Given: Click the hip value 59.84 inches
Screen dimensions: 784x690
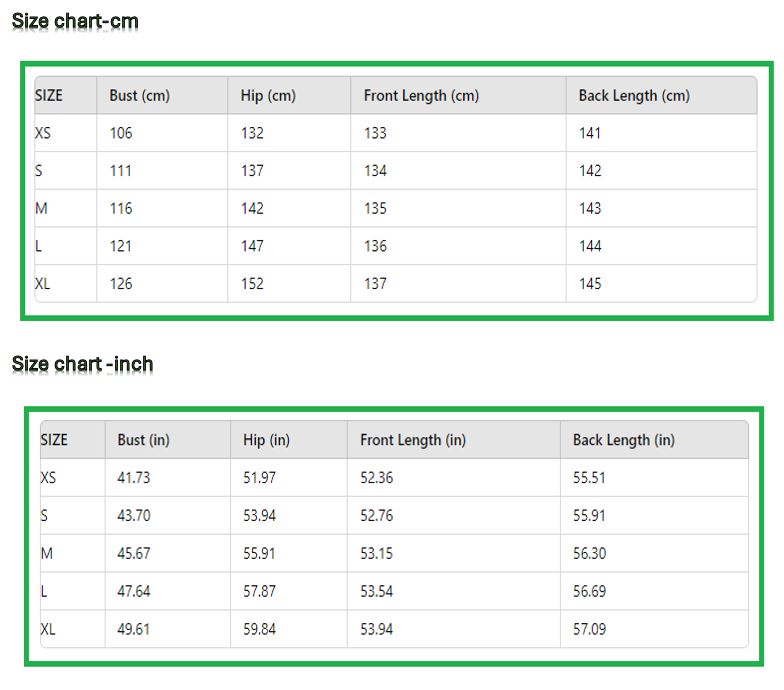Looking at the screenshot, I should coord(259,629).
